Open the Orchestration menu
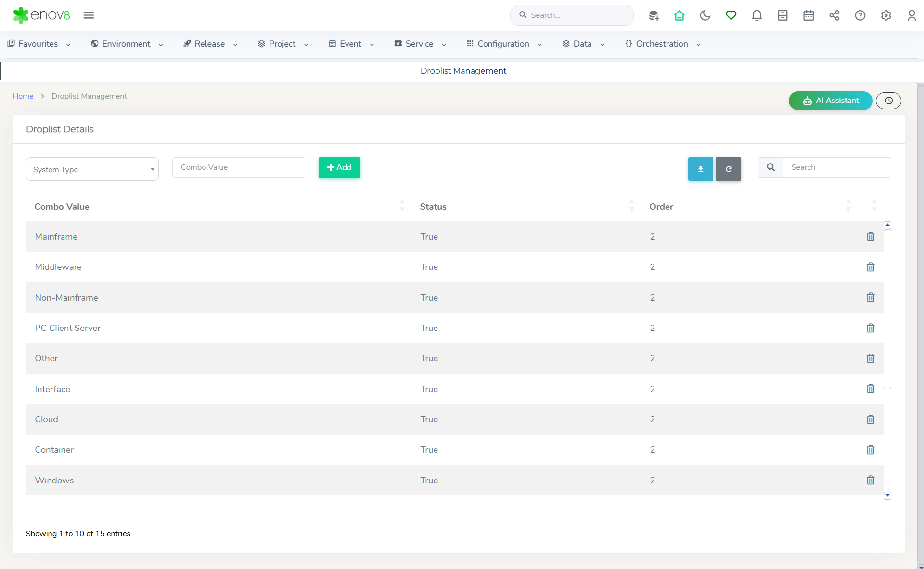 663,44
